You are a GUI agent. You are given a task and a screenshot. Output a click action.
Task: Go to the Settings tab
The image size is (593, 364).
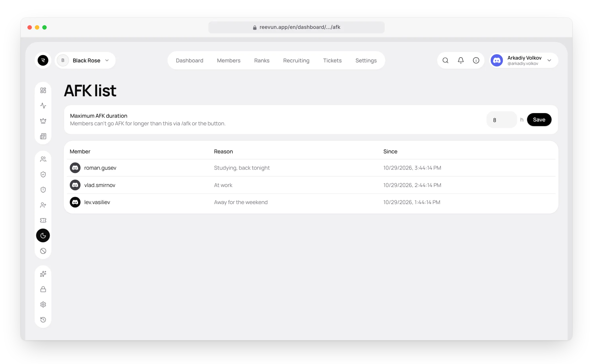[366, 60]
